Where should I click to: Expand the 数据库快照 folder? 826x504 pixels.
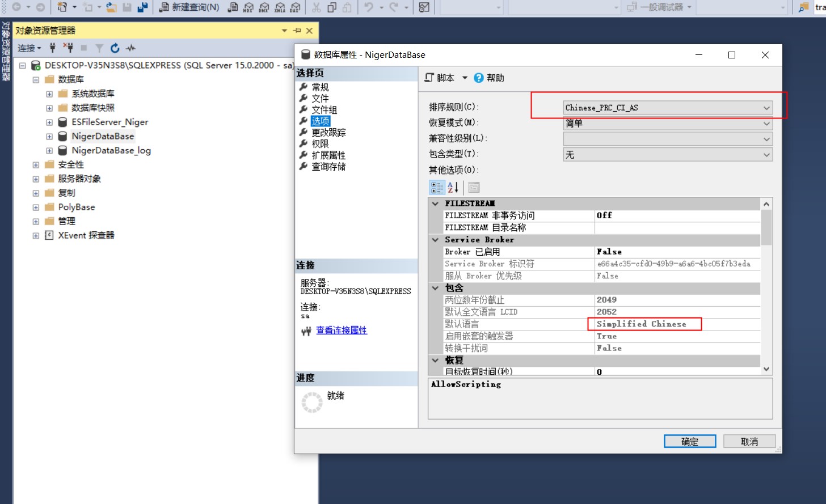pyautogui.click(x=49, y=108)
